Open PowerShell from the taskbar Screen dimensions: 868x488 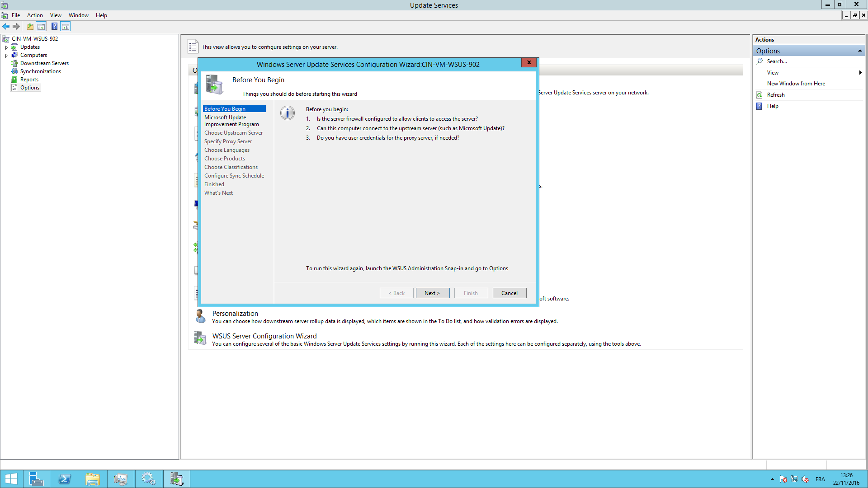click(64, 479)
